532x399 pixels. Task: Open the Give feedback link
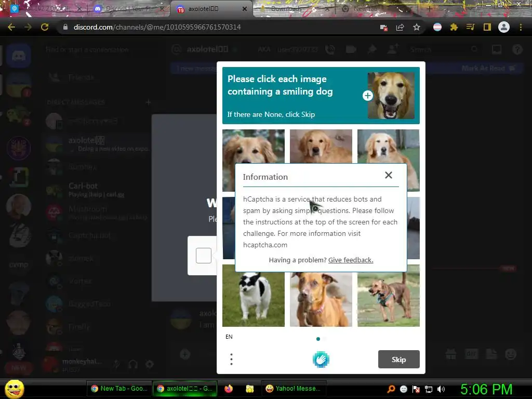[x=351, y=260]
